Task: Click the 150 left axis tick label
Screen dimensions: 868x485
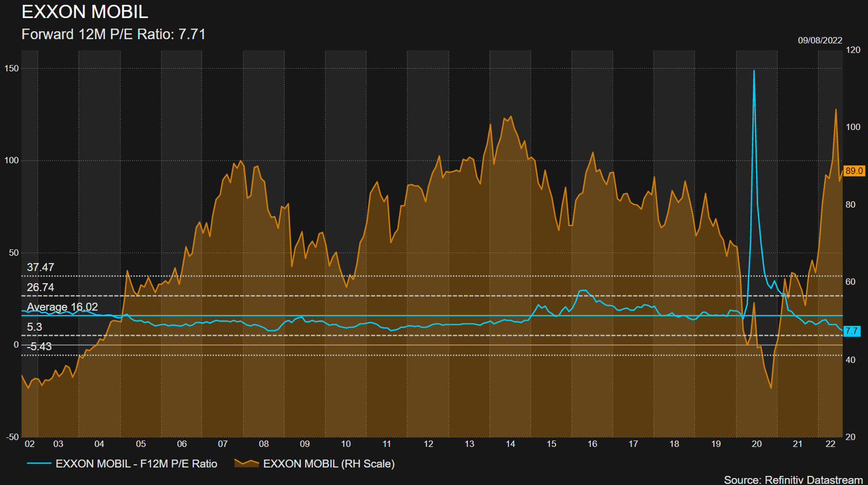Action: click(x=11, y=68)
